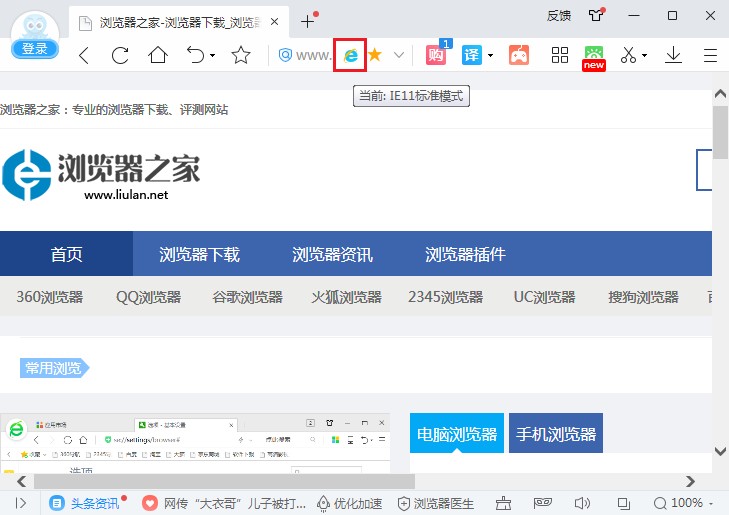729x515 pixels.
Task: Click the scissors screenshot tool
Action: (628, 55)
